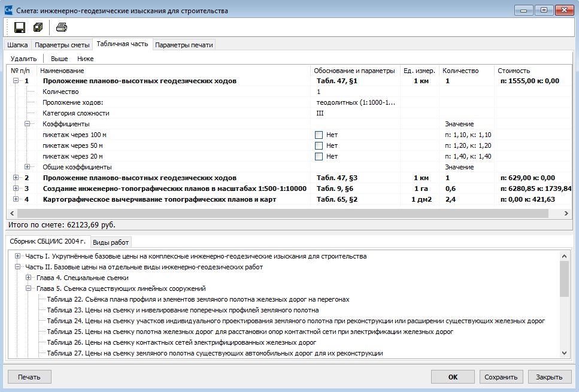Open the Виды работ tab
This screenshot has height=392, width=579.
click(110, 242)
